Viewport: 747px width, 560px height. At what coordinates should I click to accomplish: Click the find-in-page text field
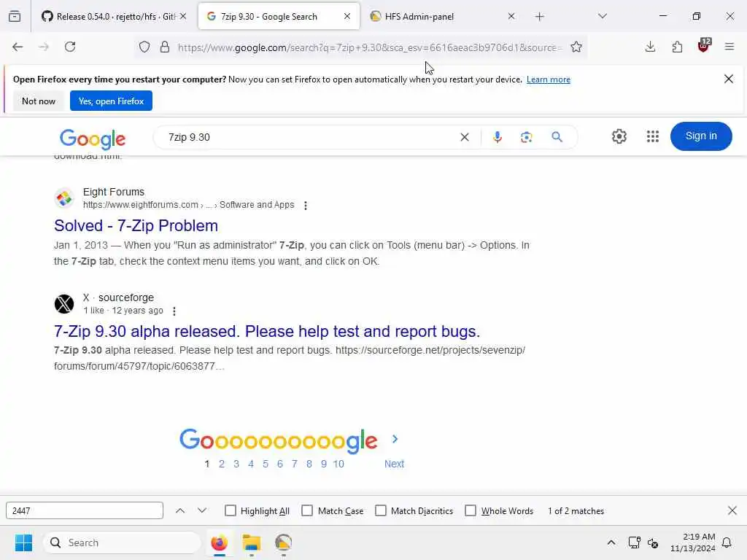(85, 511)
